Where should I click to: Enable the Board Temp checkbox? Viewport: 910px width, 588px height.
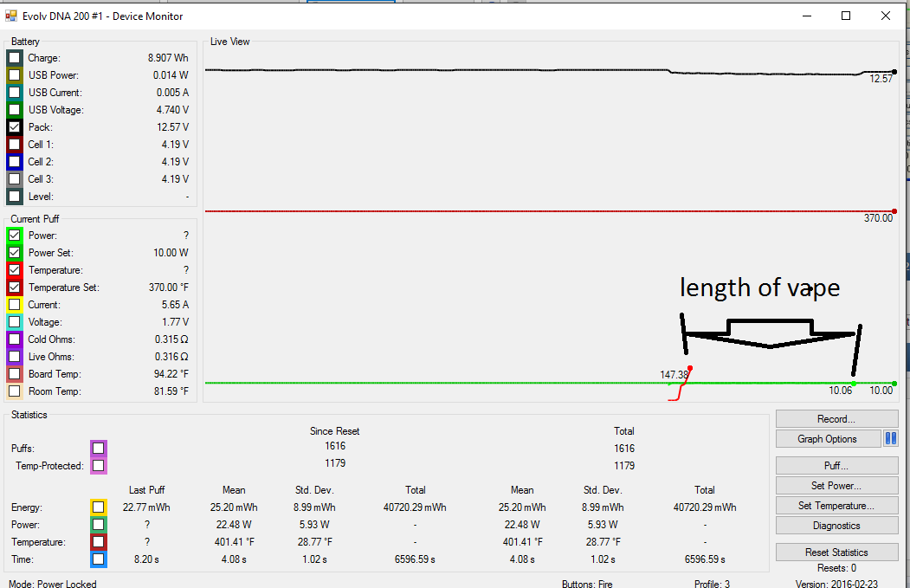tap(15, 374)
